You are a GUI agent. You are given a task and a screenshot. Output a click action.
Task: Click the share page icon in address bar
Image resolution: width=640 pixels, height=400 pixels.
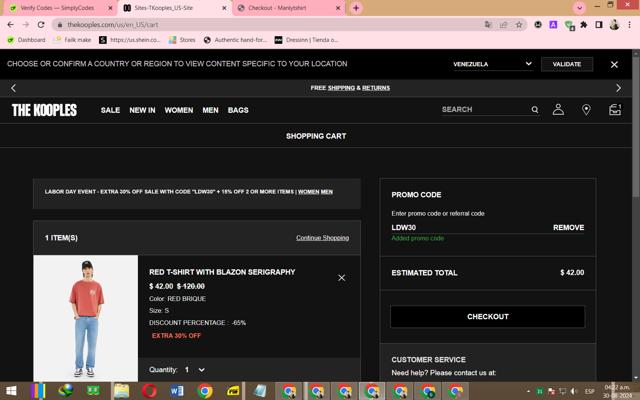point(504,24)
